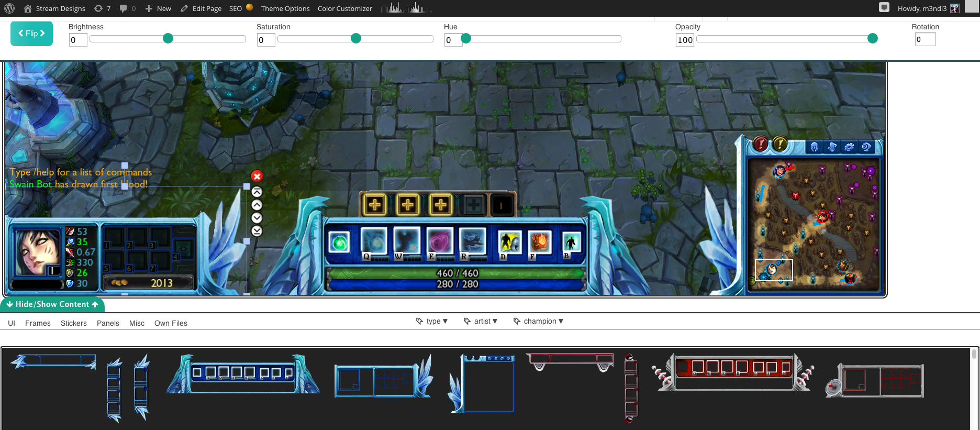Screen dimensions: 980x430
Task: Open the updates icon showing 7
Action: coord(102,8)
